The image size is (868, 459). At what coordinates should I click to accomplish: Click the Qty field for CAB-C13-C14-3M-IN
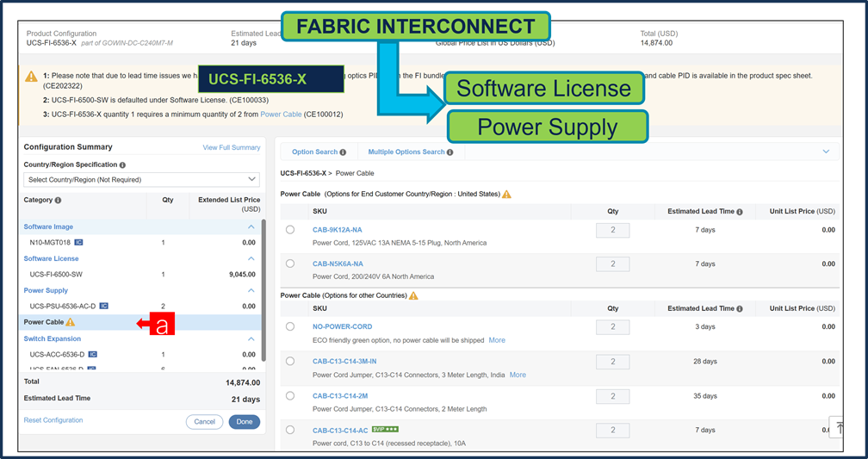point(612,362)
